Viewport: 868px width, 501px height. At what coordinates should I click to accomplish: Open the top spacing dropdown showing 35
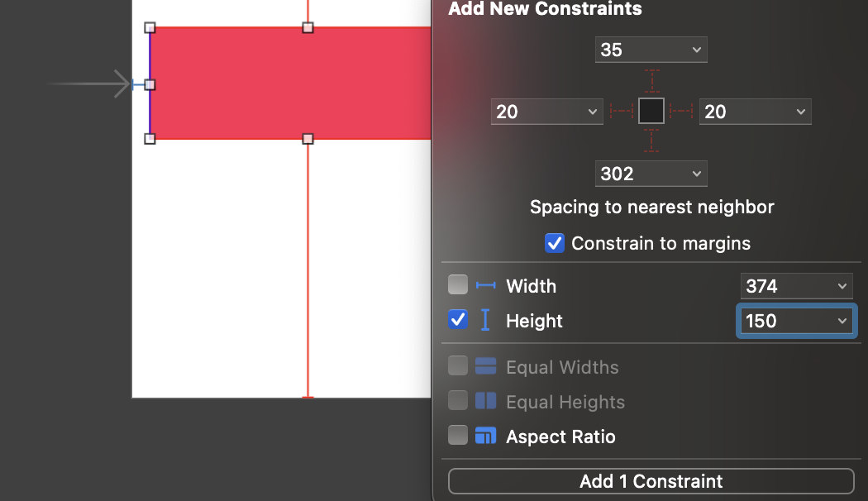click(696, 50)
